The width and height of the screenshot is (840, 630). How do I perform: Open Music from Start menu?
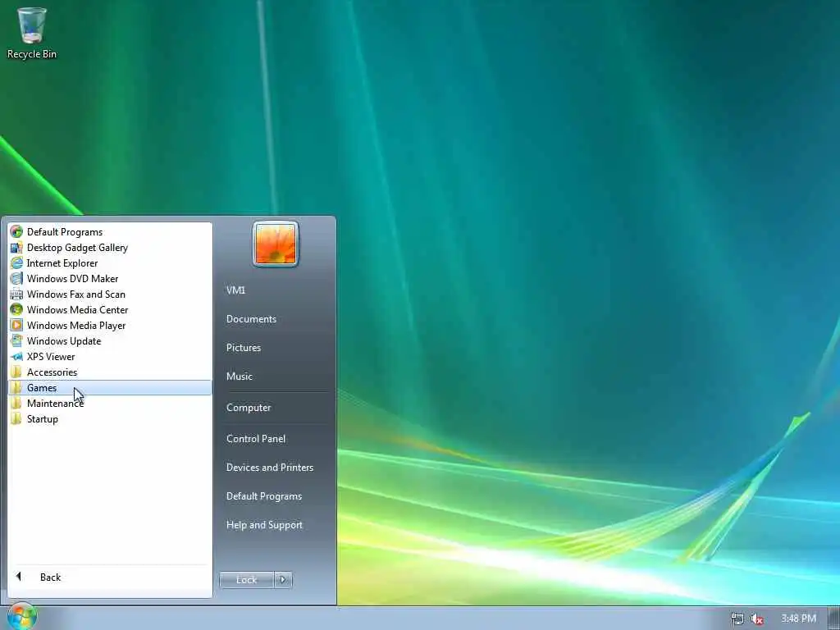239,376
